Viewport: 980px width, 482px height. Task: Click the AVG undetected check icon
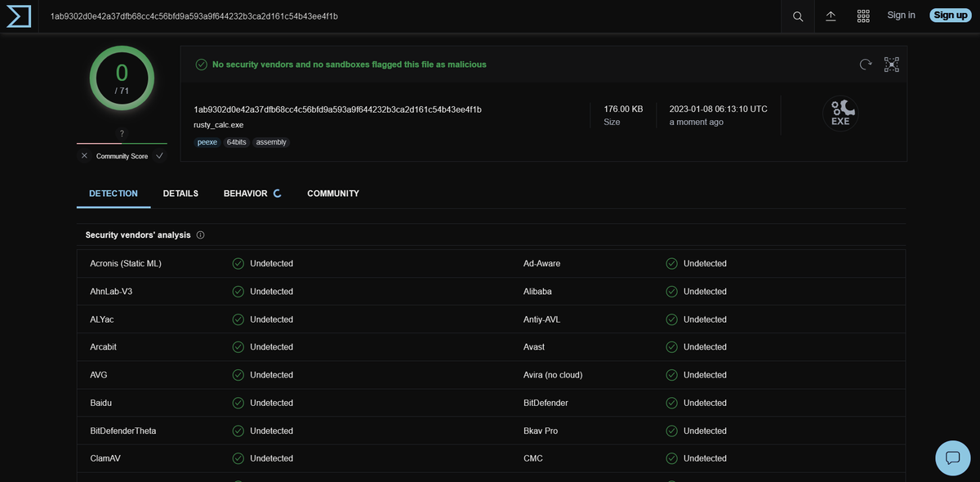coord(238,375)
